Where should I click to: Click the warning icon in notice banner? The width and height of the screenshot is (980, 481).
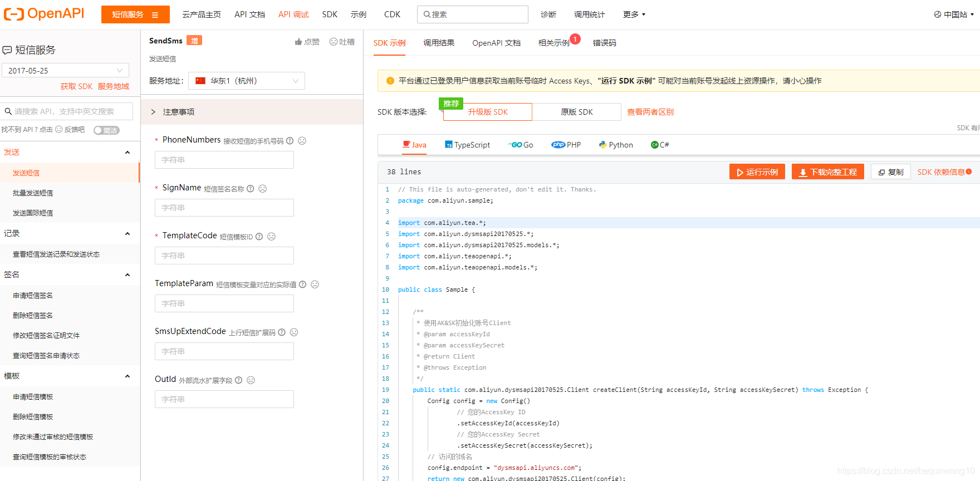pos(390,81)
